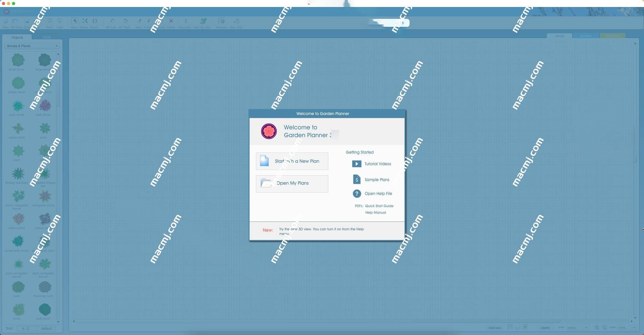Sort objects by default order
This screenshot has height=335, width=644.
tap(46, 329)
